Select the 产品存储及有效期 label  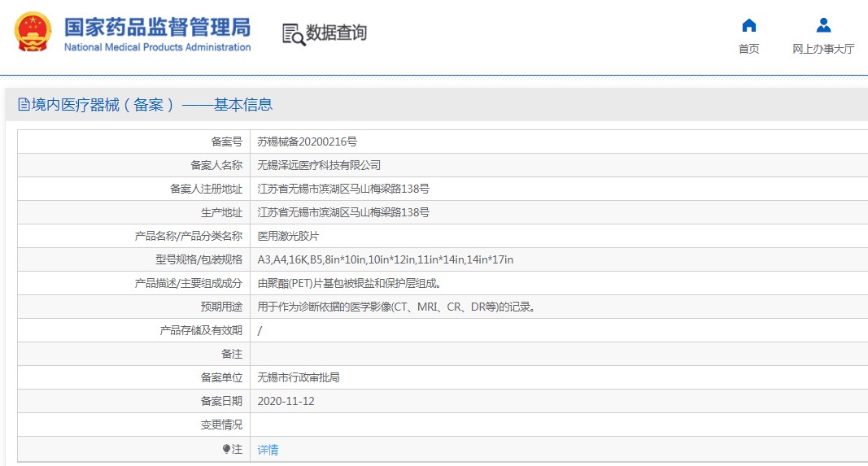pos(202,330)
